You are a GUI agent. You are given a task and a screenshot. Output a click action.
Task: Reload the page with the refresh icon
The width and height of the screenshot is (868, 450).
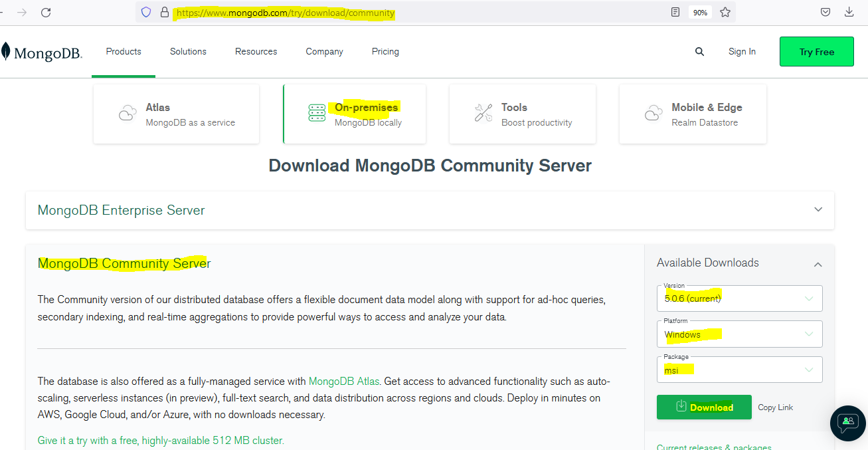(x=46, y=12)
